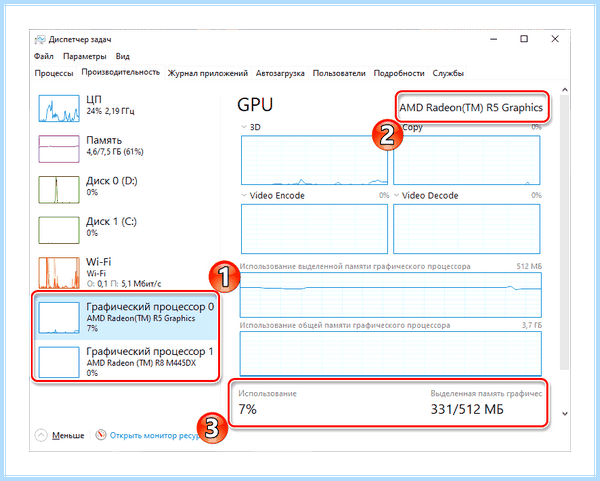Minimize the Task Manager window
Screen dimensions: 600x481
point(494,39)
